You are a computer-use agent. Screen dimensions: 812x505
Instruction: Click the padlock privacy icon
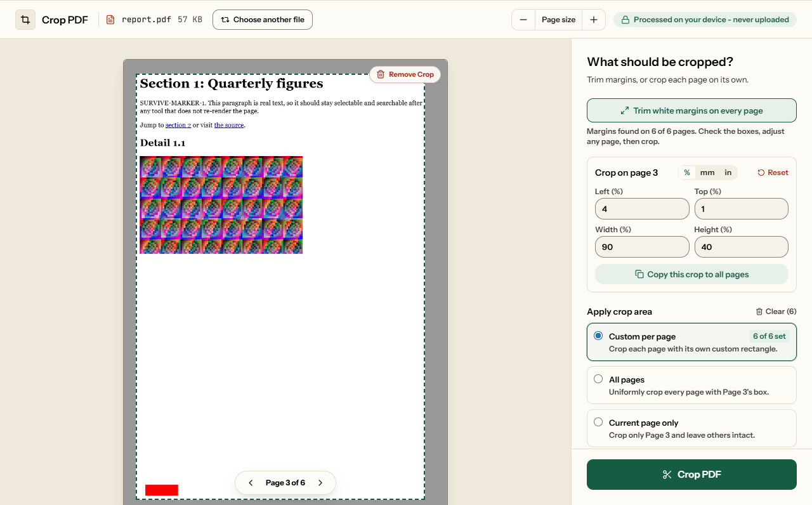(x=625, y=20)
